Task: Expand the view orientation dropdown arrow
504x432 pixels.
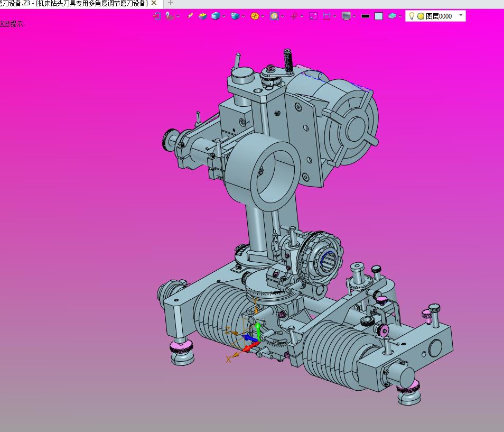Action: coord(244,16)
